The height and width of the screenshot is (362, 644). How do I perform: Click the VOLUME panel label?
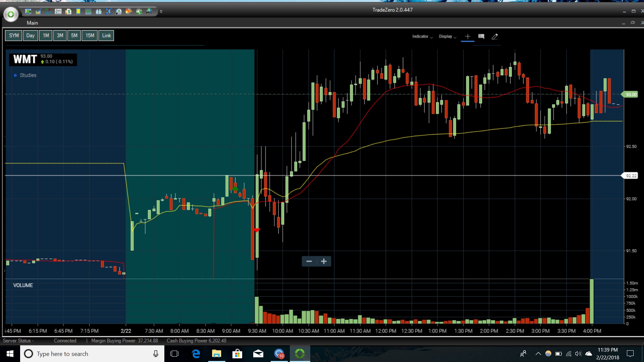pos(23,285)
